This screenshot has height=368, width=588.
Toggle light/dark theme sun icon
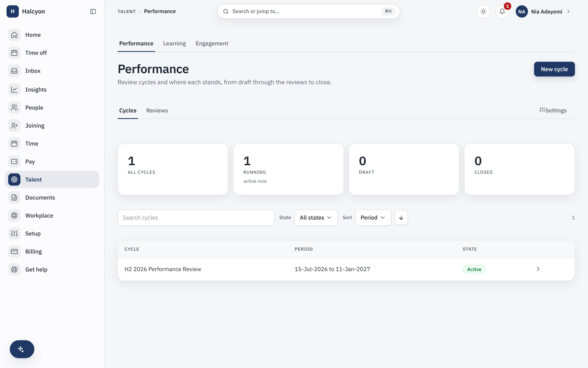pos(483,11)
